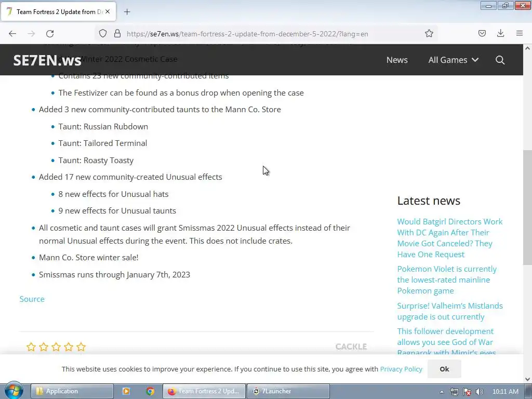Open the volume speaker tray icon

coord(479,392)
